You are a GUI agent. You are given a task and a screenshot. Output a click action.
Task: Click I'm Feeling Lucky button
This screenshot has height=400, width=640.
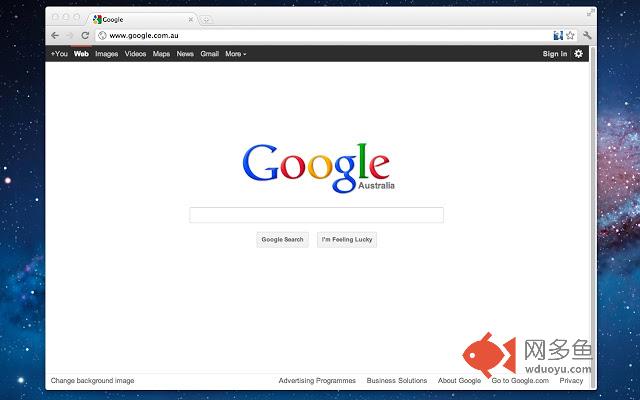[347, 240]
